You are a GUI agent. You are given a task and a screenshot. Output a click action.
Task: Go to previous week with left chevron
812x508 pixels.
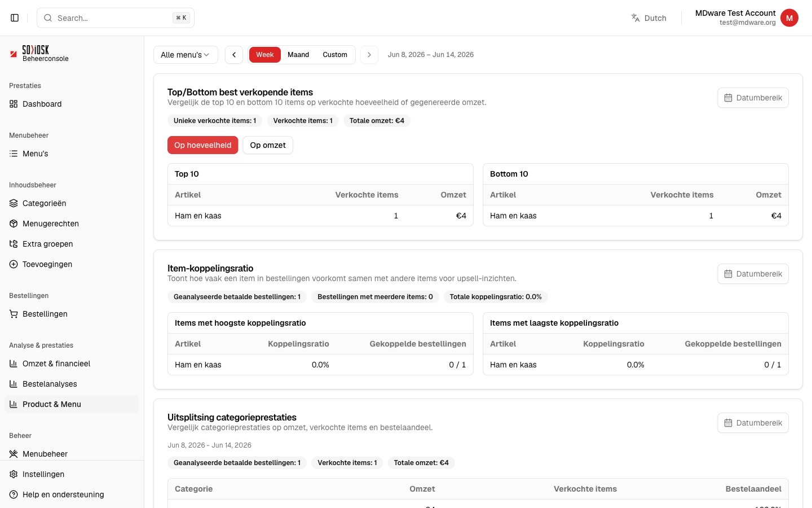click(x=234, y=55)
